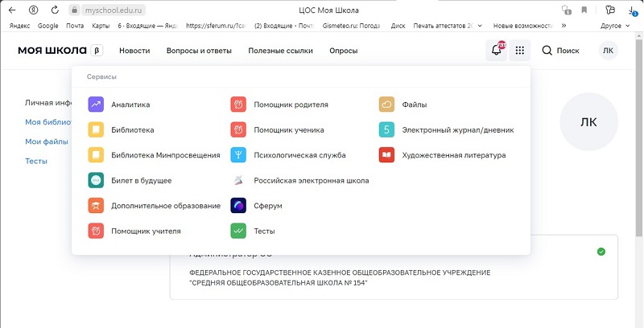Open the Диск bookmark

(398, 26)
